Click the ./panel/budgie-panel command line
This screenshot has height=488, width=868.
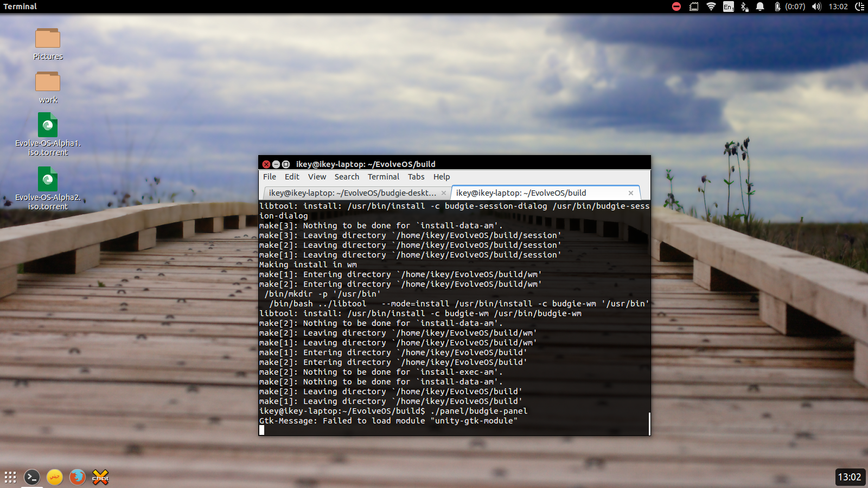[x=393, y=411]
